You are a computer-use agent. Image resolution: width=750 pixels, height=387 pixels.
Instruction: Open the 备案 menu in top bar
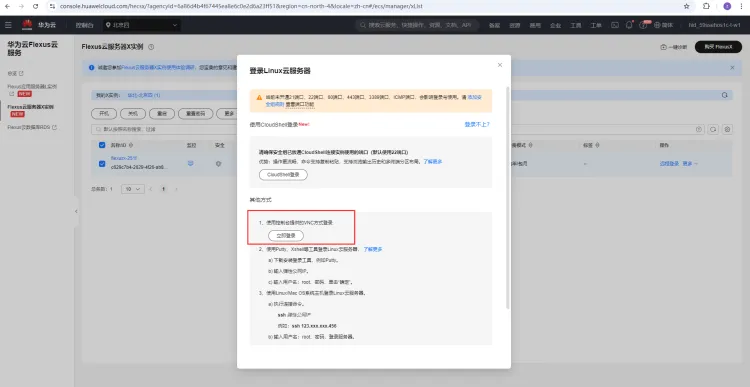(x=494, y=25)
